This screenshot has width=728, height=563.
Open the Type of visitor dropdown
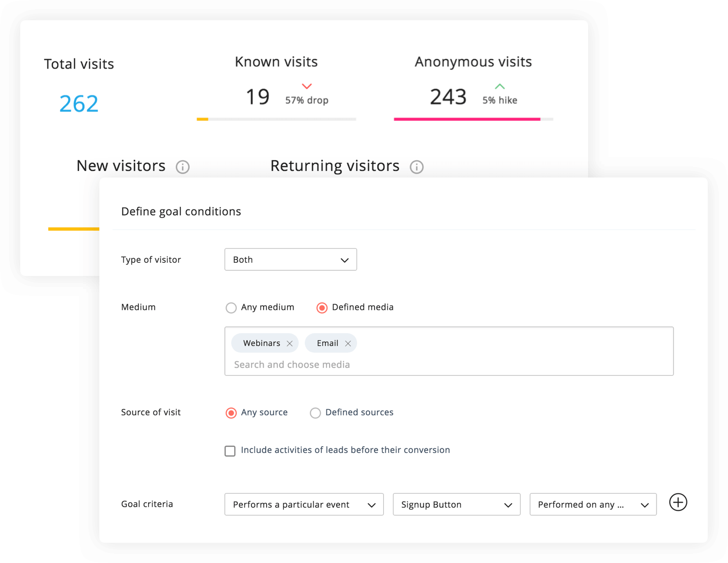290,260
